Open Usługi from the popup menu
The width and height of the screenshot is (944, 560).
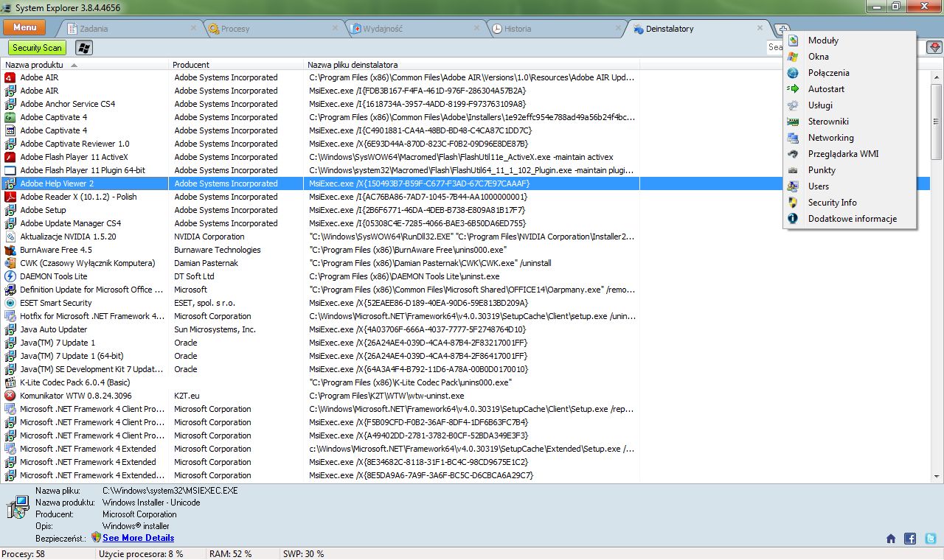point(850,105)
